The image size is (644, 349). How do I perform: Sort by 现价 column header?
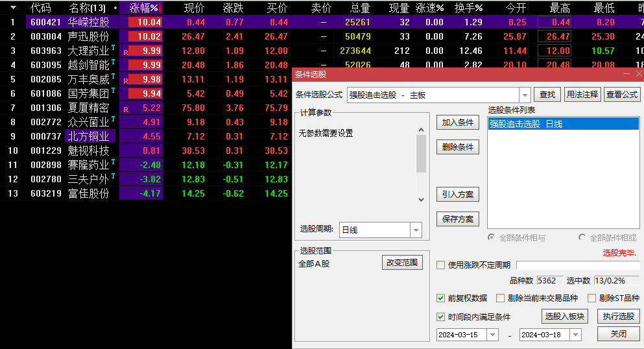coord(194,7)
